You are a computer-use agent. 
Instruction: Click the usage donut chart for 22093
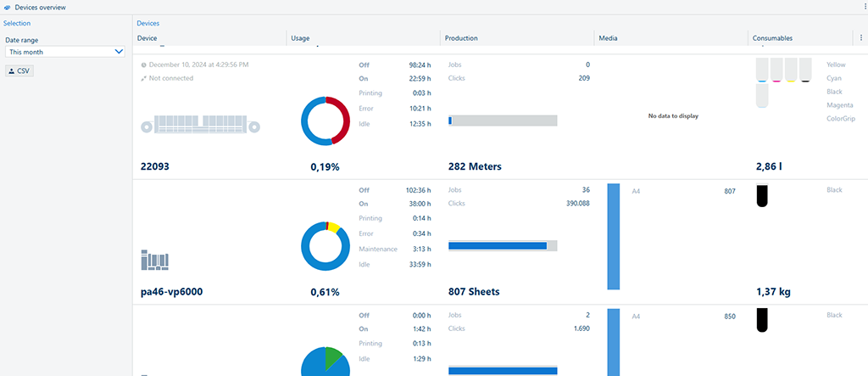click(x=325, y=121)
